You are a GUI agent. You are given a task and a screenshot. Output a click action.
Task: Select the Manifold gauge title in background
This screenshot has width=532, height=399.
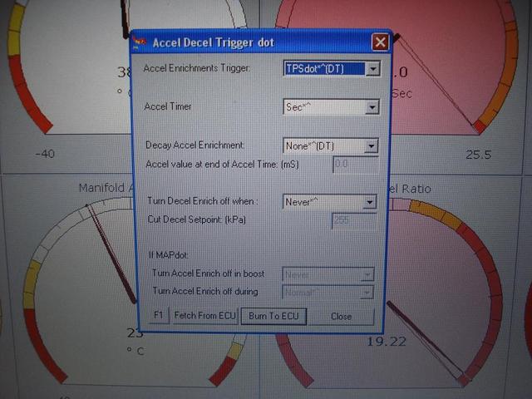[x=104, y=188]
